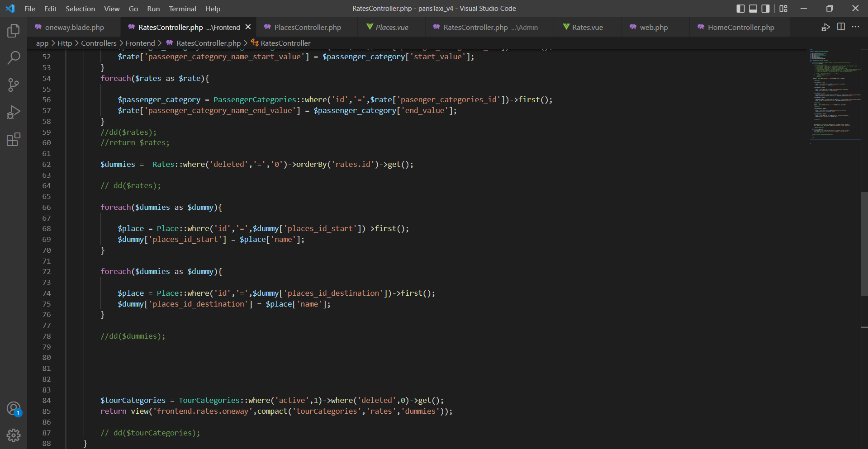The height and width of the screenshot is (449, 868).
Task: Click the Place class on line 68
Action: coord(168,229)
